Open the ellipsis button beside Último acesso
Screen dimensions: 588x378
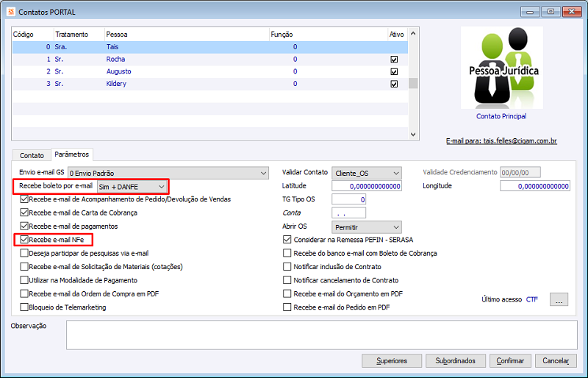pyautogui.click(x=559, y=299)
